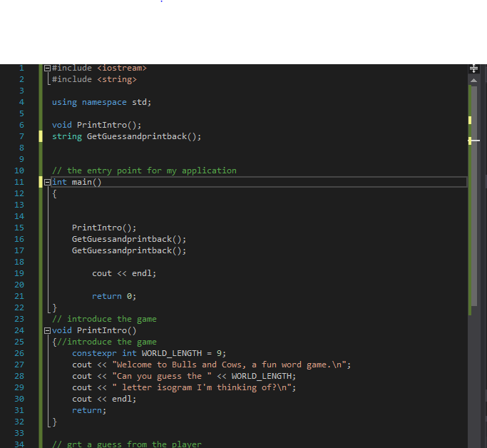
Task: Click the yellow change marker beside line 11
Action: [41, 182]
